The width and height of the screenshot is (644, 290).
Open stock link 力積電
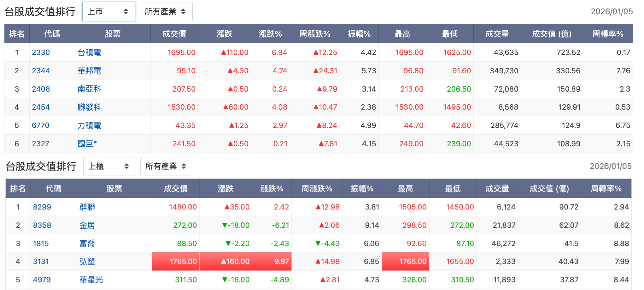(90, 125)
